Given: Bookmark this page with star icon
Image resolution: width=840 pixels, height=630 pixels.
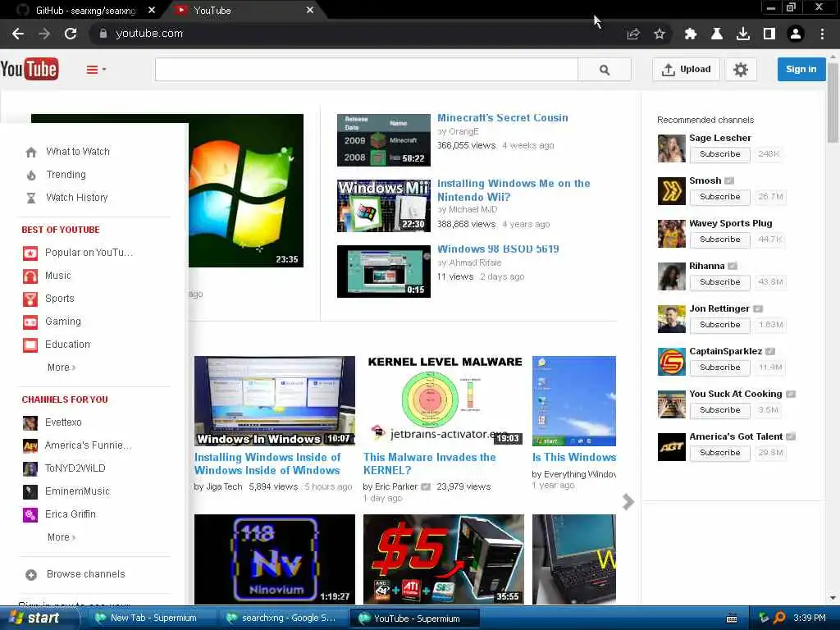Looking at the screenshot, I should 660,34.
